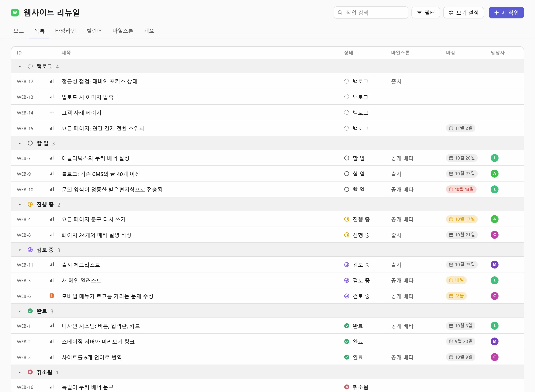The image size is (535, 392).
Task: Click 공개 베타 milestone in WEB-4 row
Action: (x=402, y=220)
